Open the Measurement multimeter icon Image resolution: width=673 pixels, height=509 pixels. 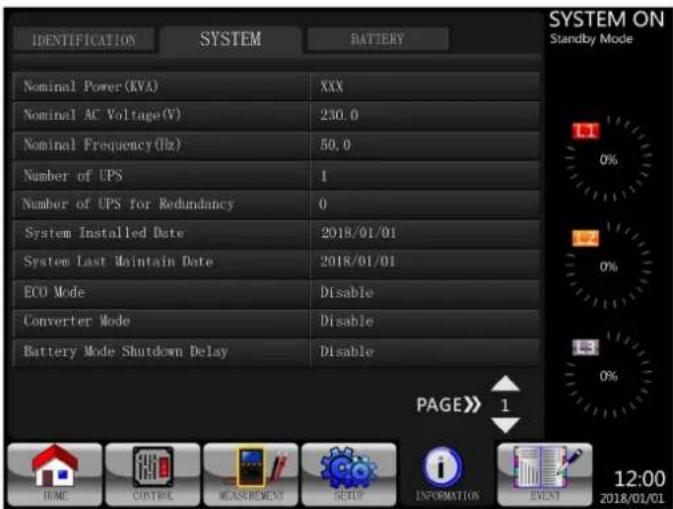pos(251,474)
